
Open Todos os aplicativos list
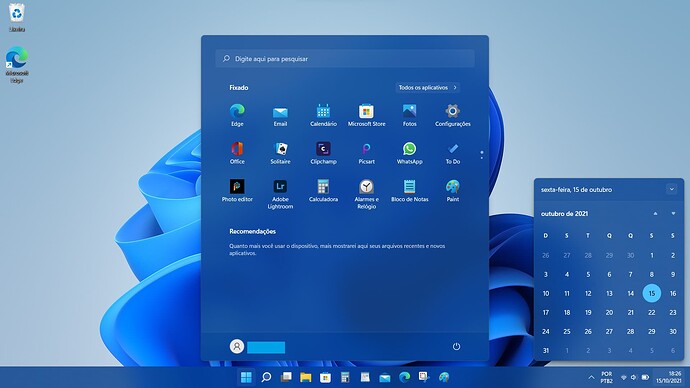coord(428,88)
